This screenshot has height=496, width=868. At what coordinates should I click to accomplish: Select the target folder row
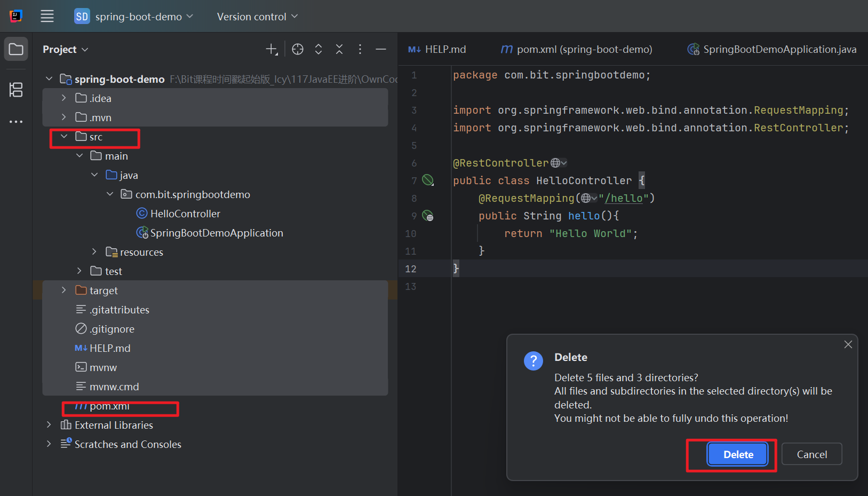[x=215, y=290]
